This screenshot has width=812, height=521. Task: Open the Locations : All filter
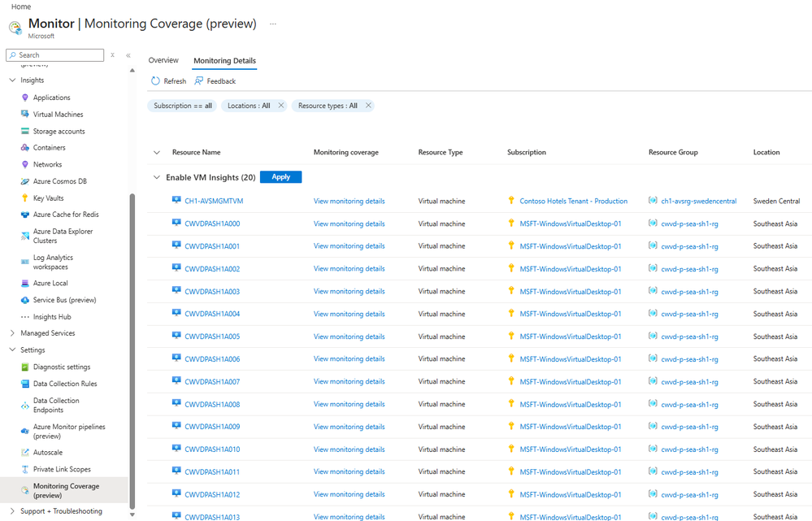tap(249, 106)
